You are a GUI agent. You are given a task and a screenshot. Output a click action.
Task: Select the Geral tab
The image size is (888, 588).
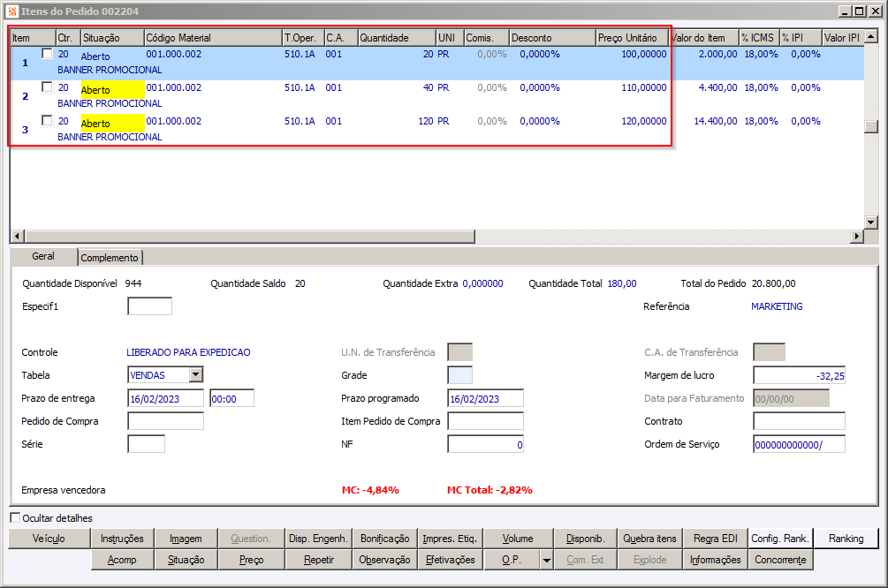pos(43,257)
